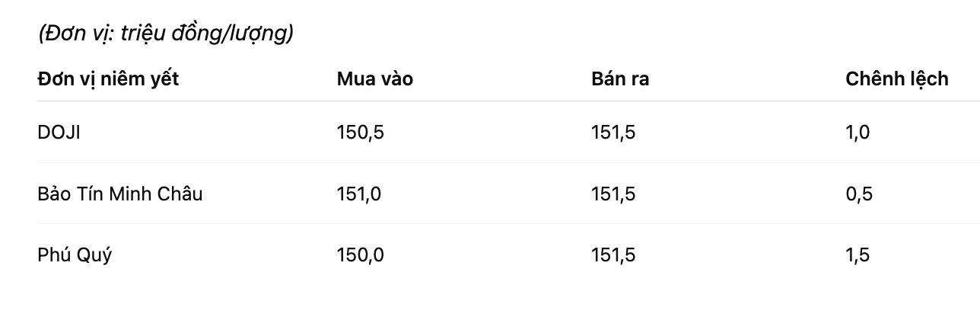This screenshot has height=317, width=980.
Task: Click the sell price for Bảo Tín Minh Châu
Action: point(612,194)
